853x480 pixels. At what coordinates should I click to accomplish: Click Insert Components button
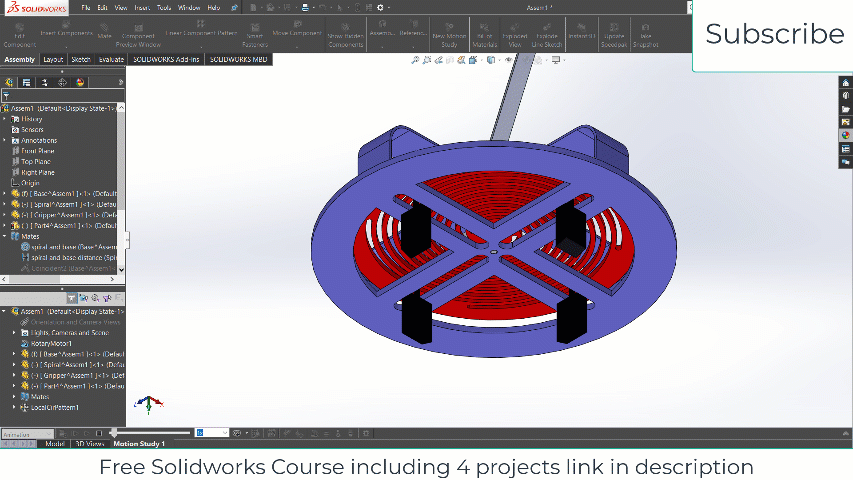click(66, 29)
